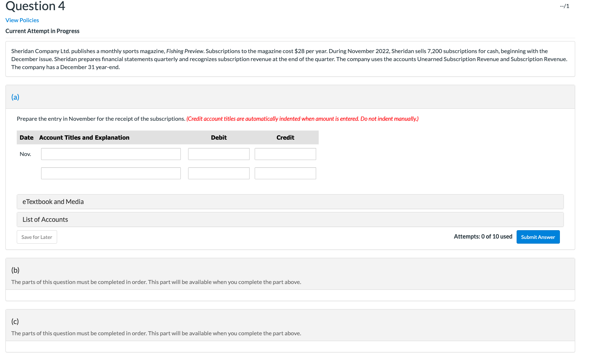Select the second Debit amount field
Viewport: 589px width, 364px height.
[x=218, y=173]
